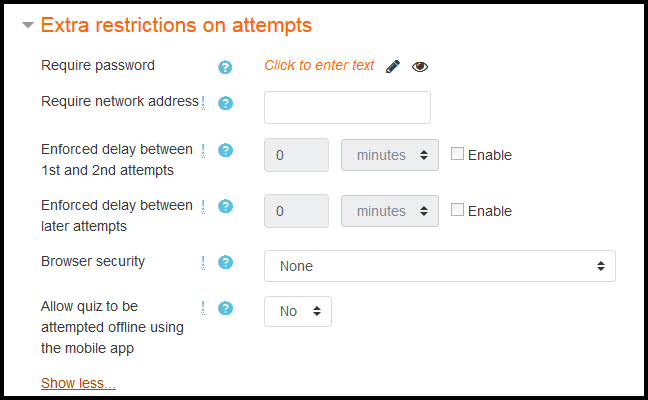Screen dimensions: 648x400
Task: Open the Browser security dropdown showing None
Action: (x=440, y=266)
